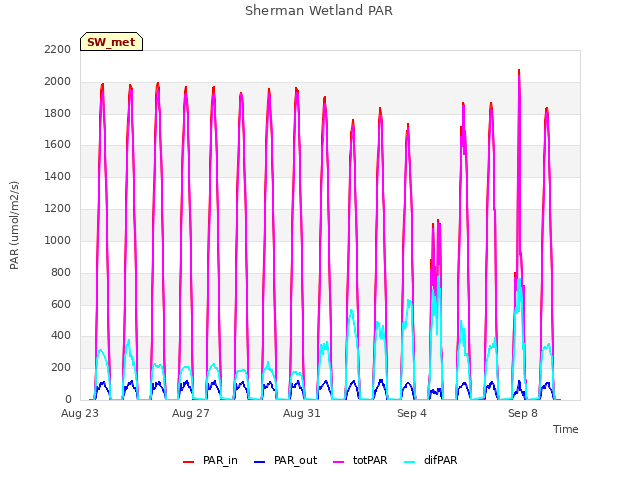Toggle the totPAR legend entry
The image size is (640, 480).
(x=360, y=460)
